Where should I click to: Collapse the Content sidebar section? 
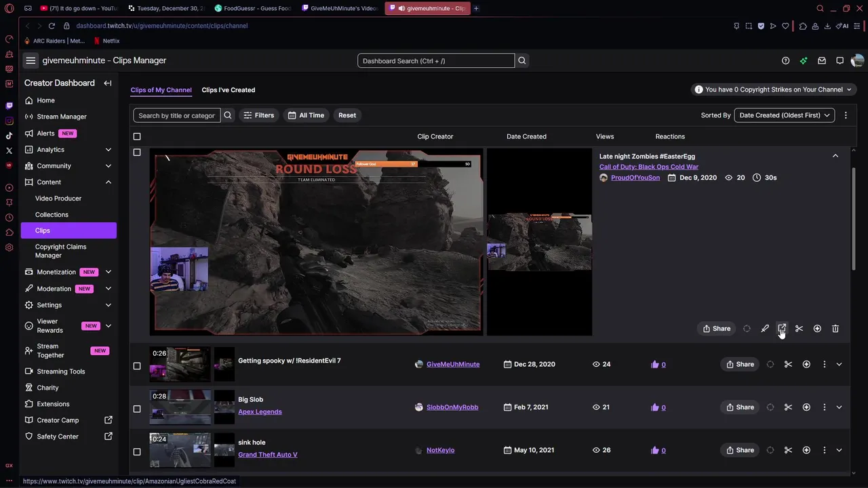[108, 182]
